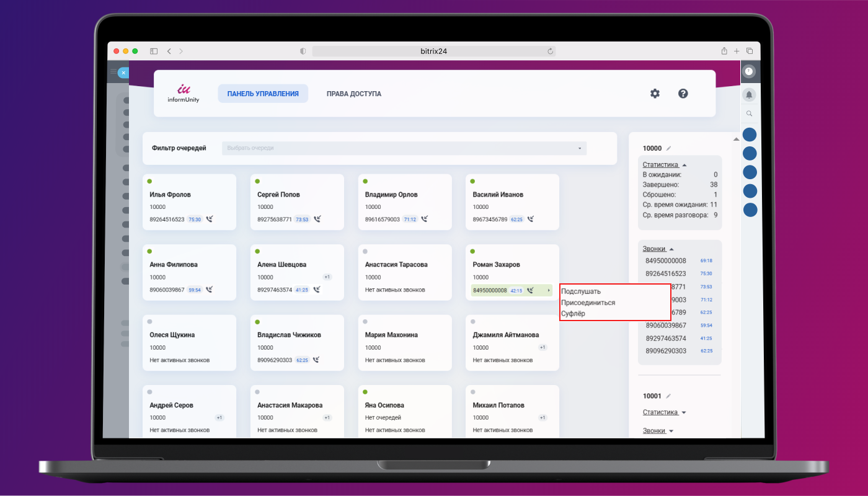The image size is (868, 496).
Task: Click the Сброшено: 1 statistics row
Action: (x=680, y=195)
